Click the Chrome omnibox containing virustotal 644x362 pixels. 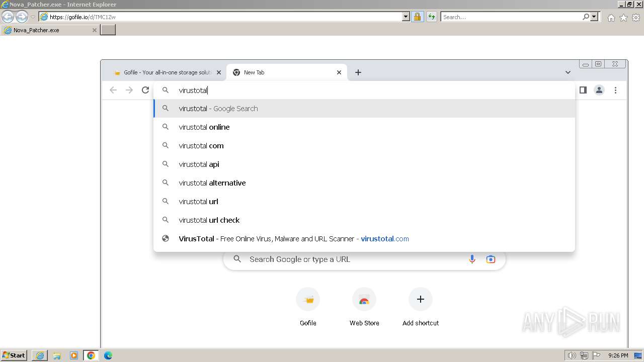(364, 90)
